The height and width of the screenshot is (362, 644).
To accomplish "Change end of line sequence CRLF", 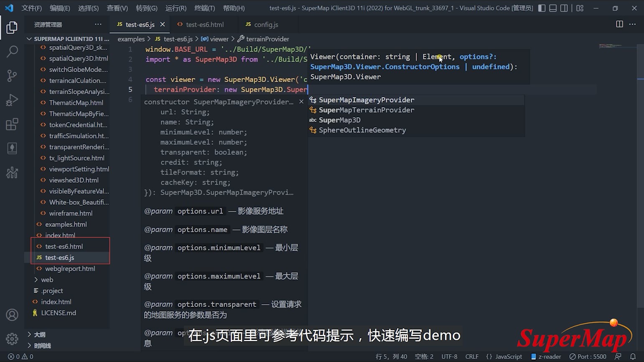I will pyautogui.click(x=472, y=357).
